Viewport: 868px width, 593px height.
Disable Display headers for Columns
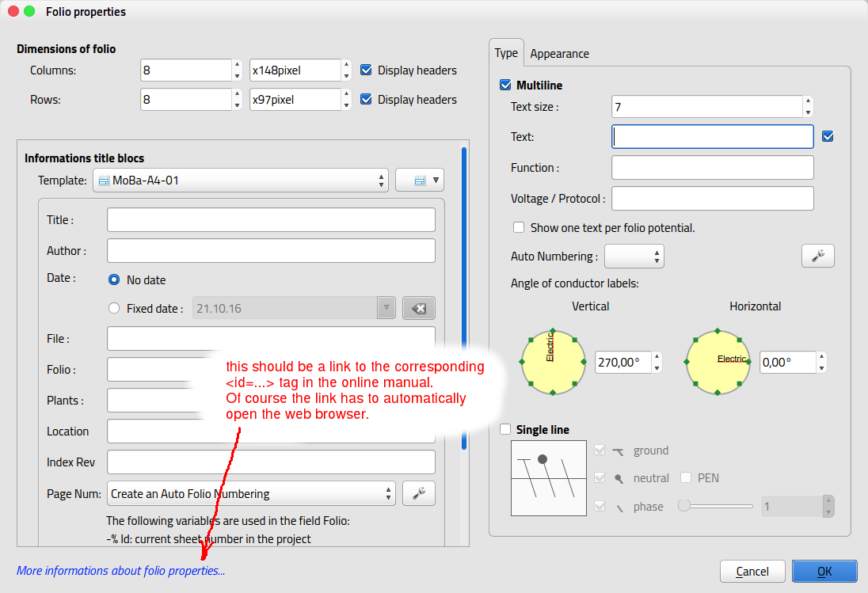[366, 70]
